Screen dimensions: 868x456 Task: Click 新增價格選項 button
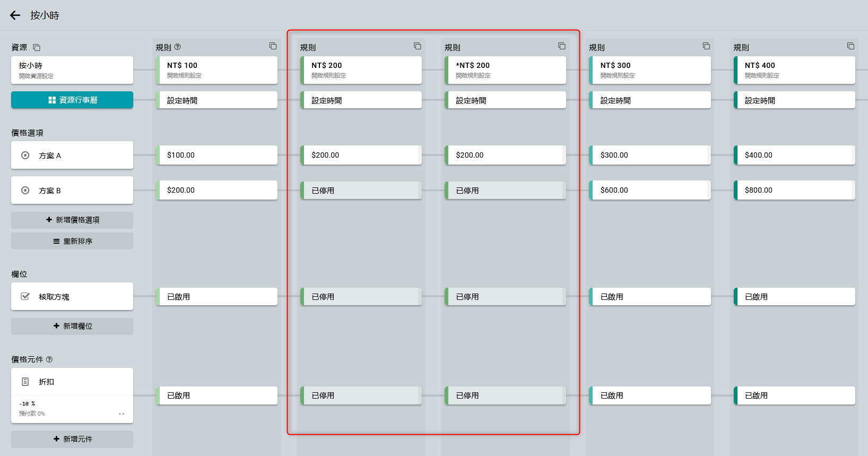(x=72, y=220)
